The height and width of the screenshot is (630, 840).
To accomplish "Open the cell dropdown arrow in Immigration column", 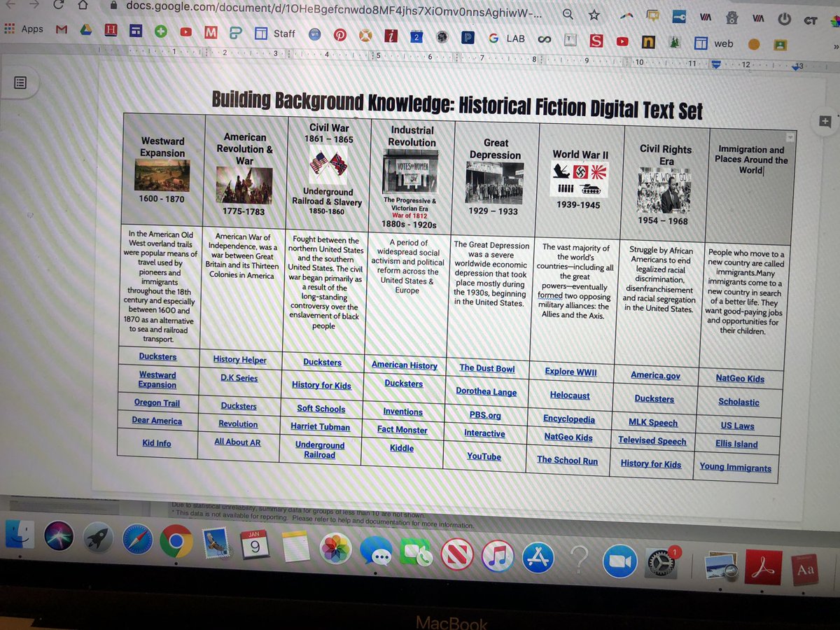I will pyautogui.click(x=789, y=137).
